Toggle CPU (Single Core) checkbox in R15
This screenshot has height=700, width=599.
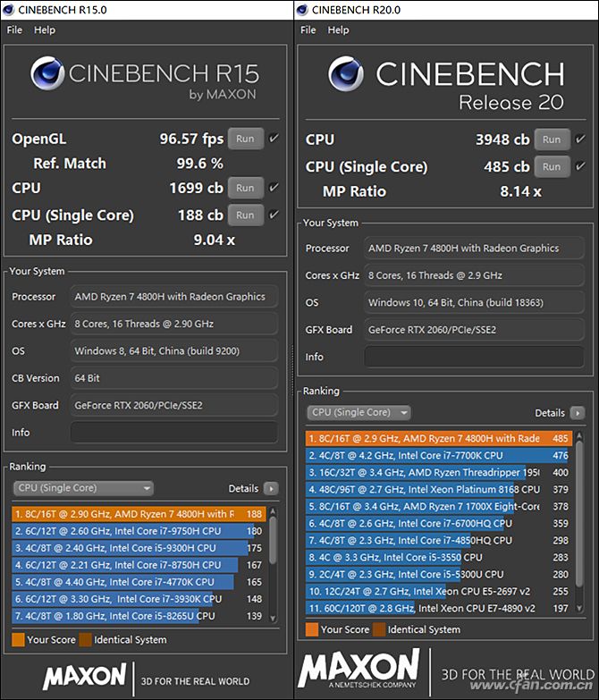pos(274,215)
